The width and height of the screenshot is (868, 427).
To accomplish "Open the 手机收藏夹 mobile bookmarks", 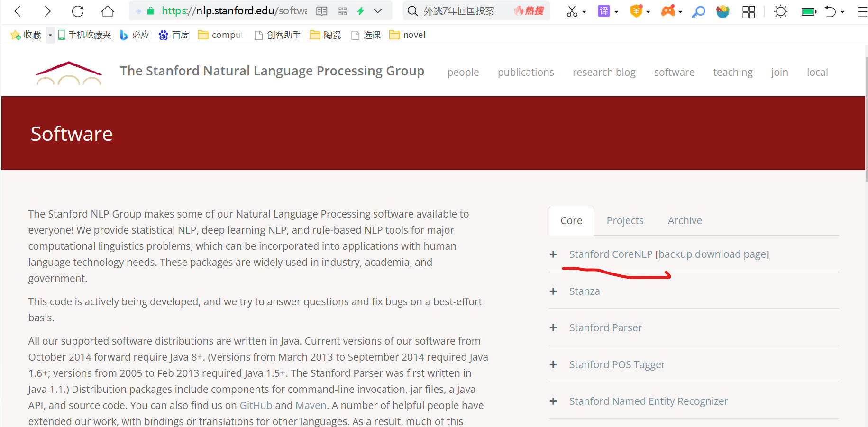I will pos(84,35).
